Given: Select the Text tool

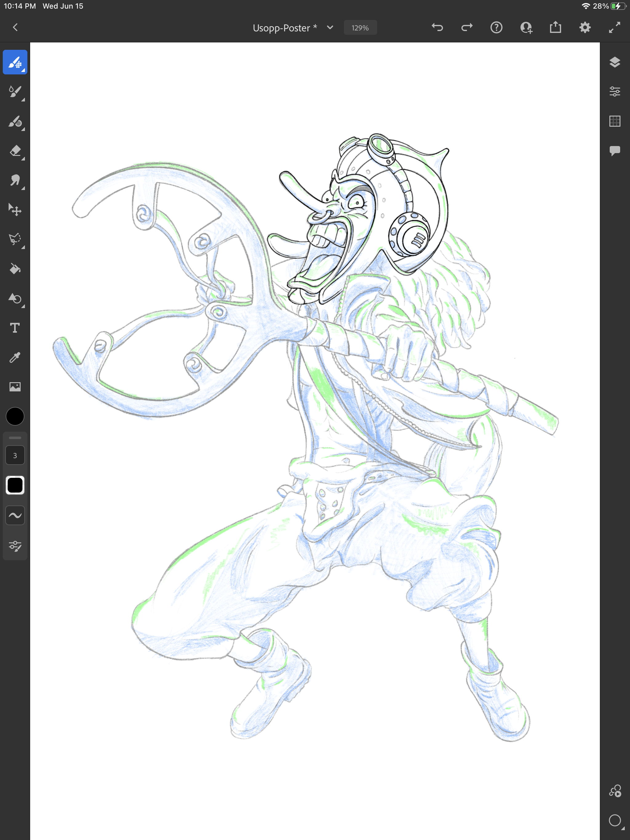Looking at the screenshot, I should click(15, 328).
